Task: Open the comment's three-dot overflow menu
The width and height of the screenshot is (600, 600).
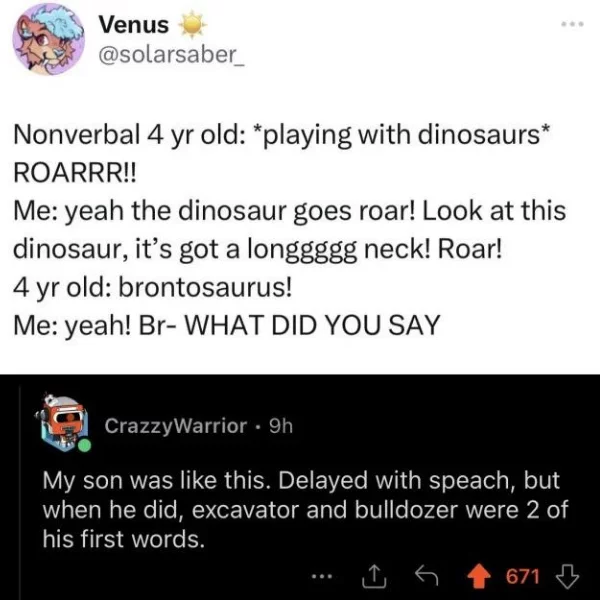Action: [321, 576]
